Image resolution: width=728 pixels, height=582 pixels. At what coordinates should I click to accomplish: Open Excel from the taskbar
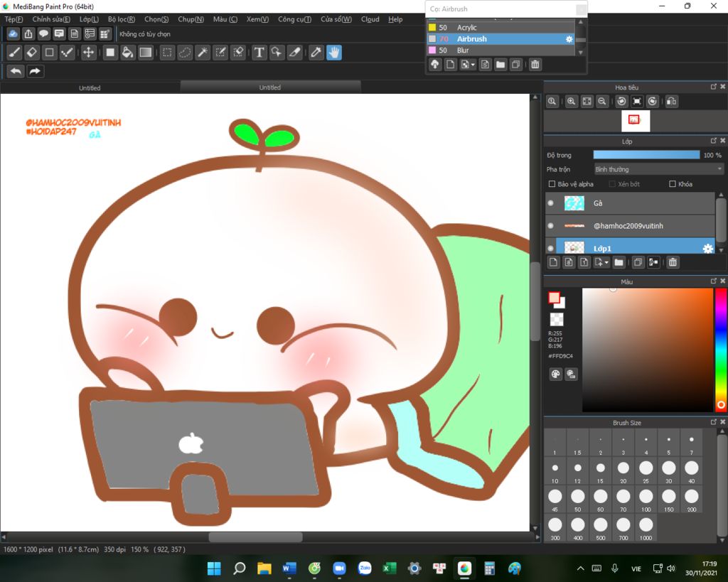click(x=390, y=568)
